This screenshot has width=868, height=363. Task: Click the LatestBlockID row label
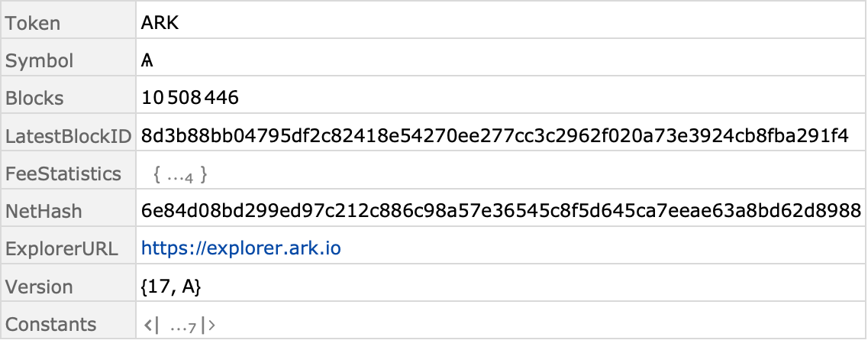click(x=69, y=136)
